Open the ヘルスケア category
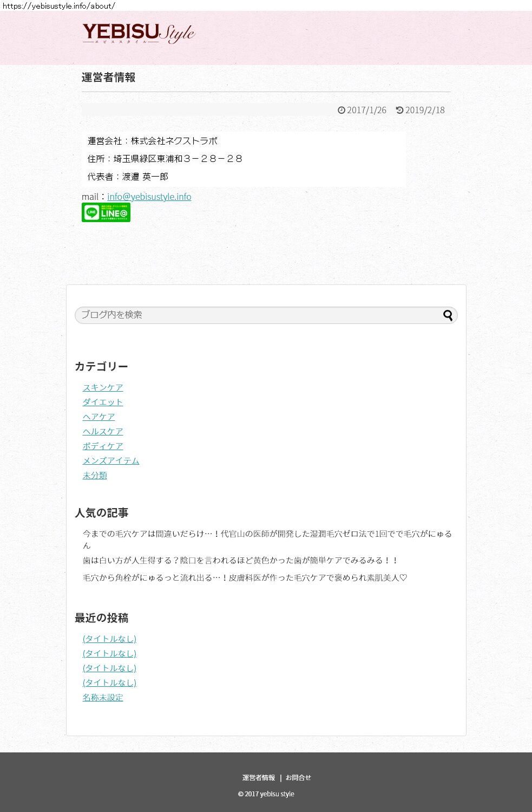The width and height of the screenshot is (532, 812). (x=103, y=431)
